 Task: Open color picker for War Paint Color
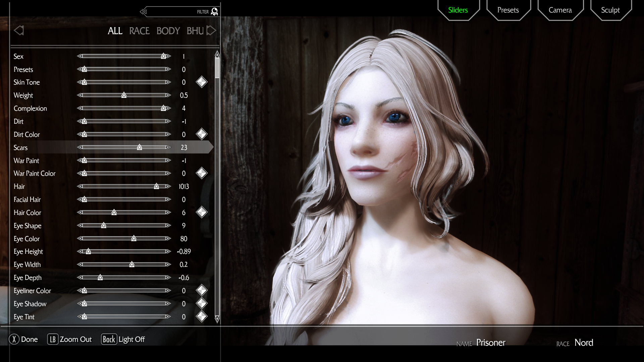coord(202,173)
